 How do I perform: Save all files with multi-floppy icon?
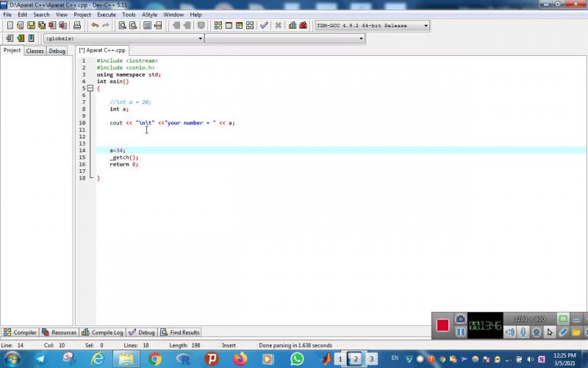[x=42, y=26]
